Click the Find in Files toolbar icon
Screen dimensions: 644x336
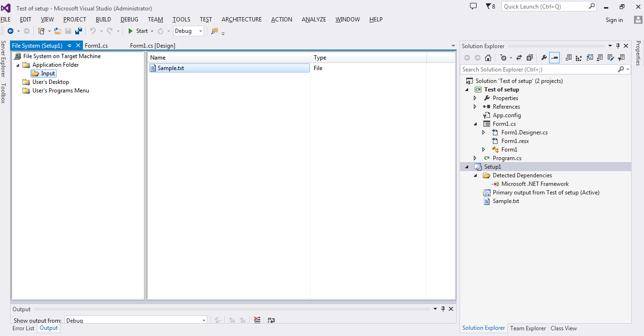[x=214, y=31]
